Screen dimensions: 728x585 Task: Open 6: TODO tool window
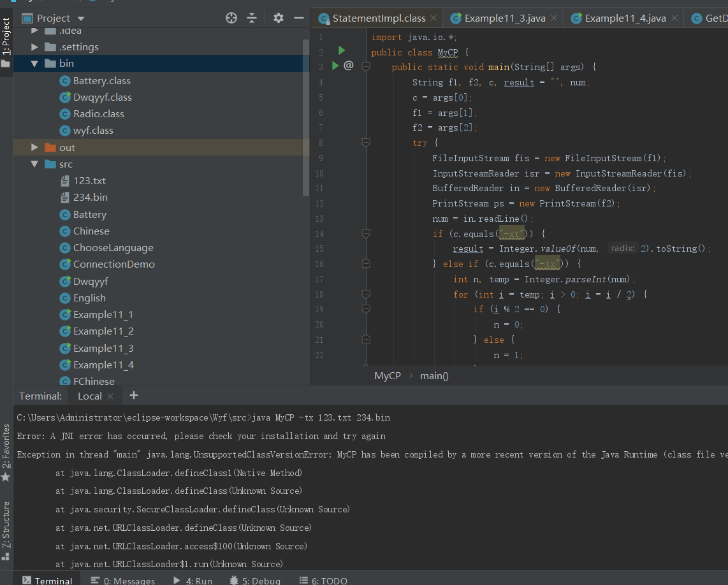[324, 581]
